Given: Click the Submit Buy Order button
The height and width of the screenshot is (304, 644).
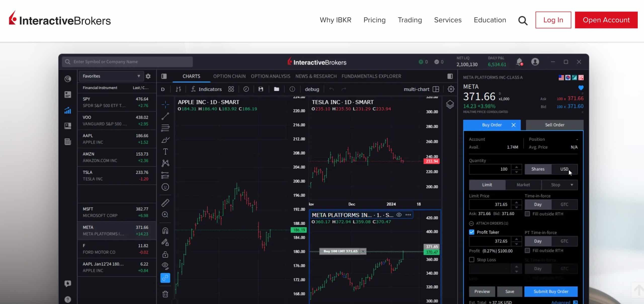Looking at the screenshot, I should tap(551, 291).
